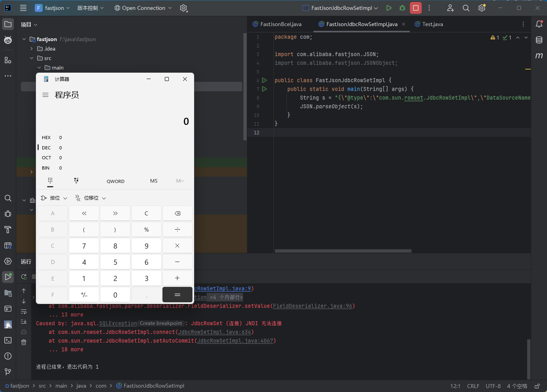This screenshot has width=547, height=392.
Task: Open FieldDeserializer.java:96 stack trace link
Action: pos(313,306)
